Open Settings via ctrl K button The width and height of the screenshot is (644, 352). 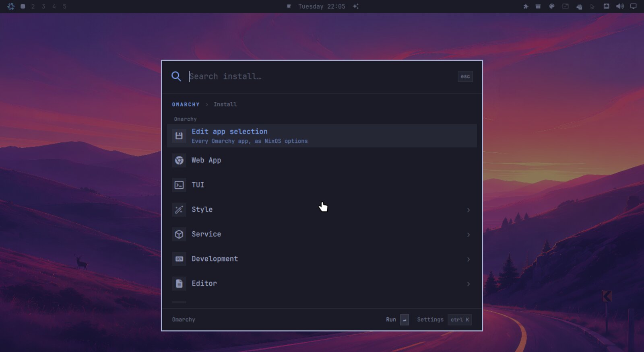(460, 320)
